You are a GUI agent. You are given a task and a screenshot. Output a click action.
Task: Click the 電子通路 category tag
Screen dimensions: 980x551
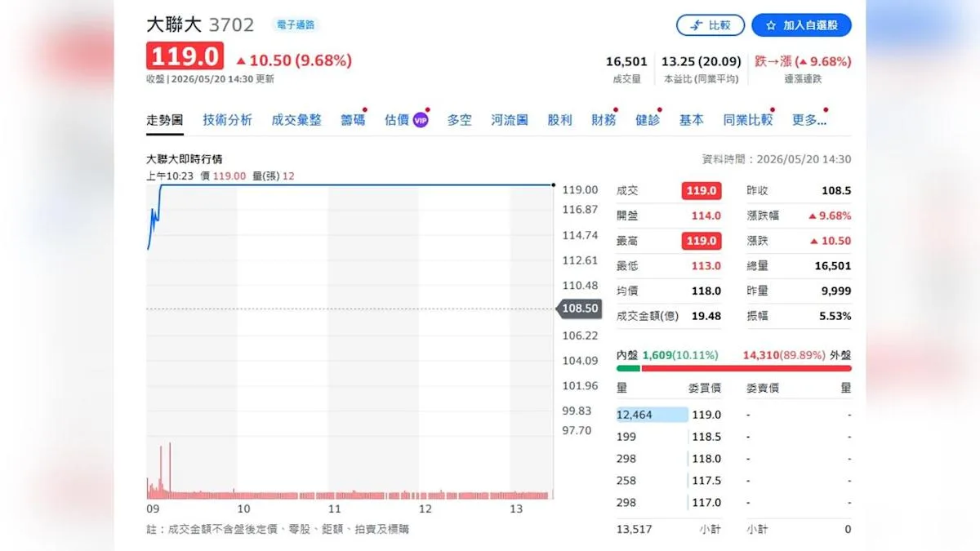pyautogui.click(x=295, y=25)
